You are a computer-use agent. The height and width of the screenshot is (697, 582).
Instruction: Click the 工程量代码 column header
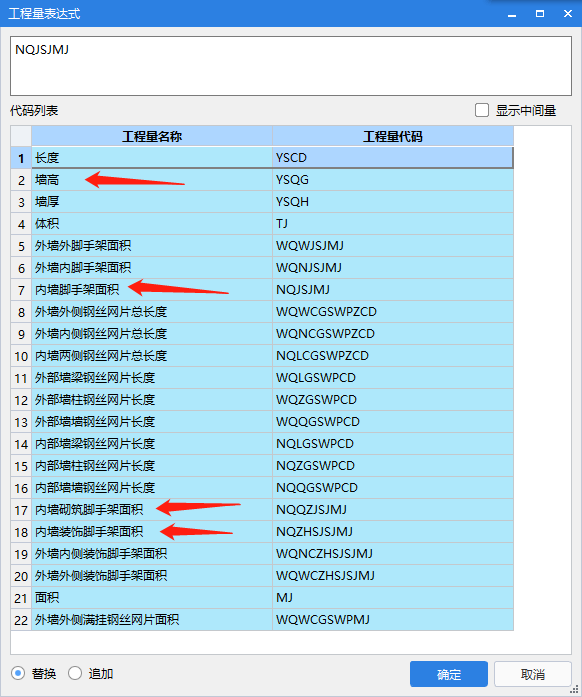[393, 136]
